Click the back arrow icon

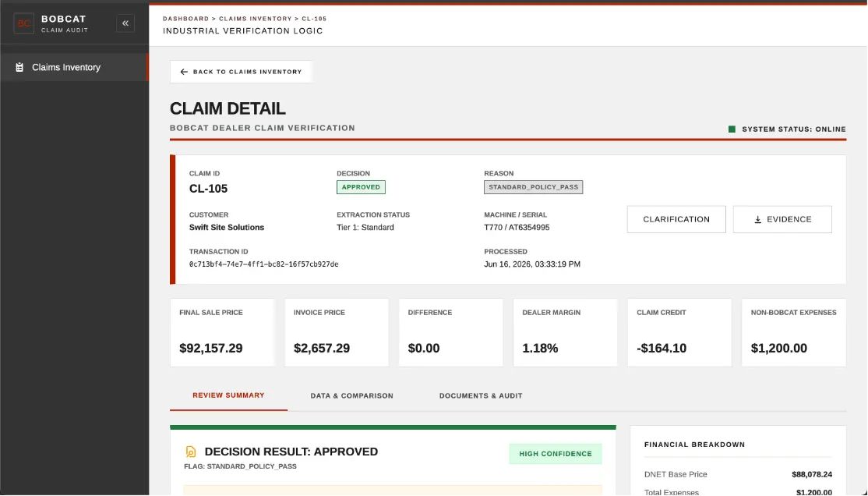(185, 72)
